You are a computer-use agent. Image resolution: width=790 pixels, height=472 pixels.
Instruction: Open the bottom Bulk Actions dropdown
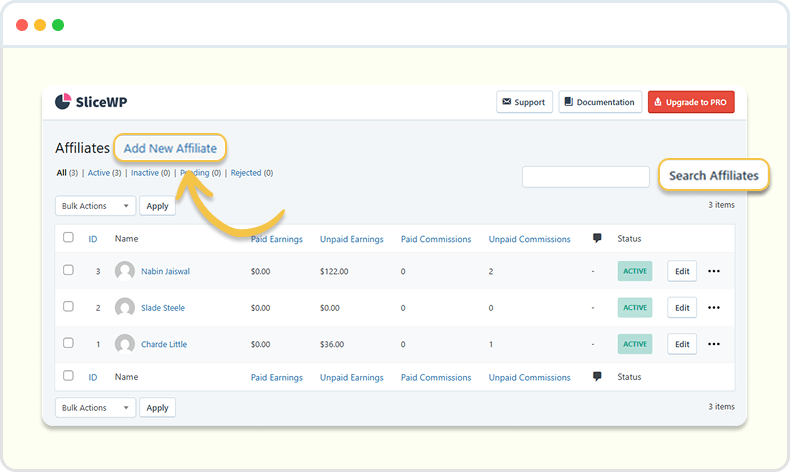click(x=95, y=408)
